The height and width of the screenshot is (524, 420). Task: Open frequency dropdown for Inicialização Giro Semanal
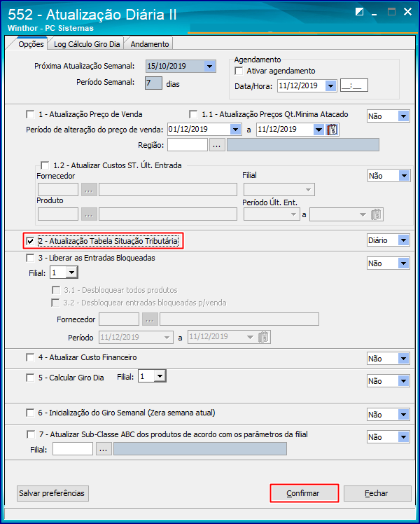[x=403, y=415]
